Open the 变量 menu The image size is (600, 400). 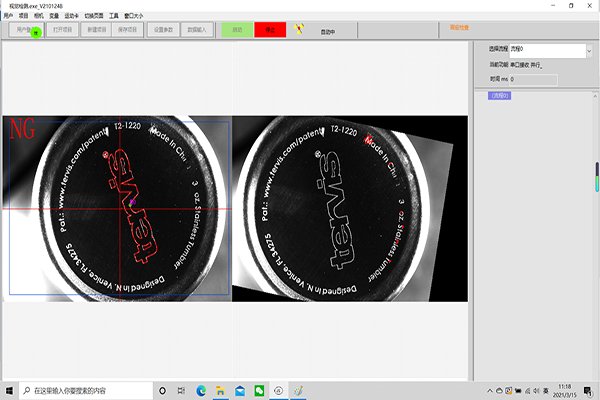[x=54, y=16]
